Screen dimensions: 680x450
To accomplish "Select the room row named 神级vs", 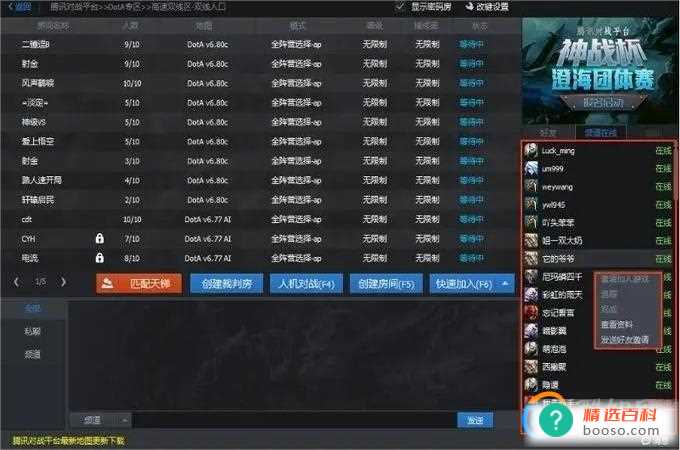I will (260, 122).
